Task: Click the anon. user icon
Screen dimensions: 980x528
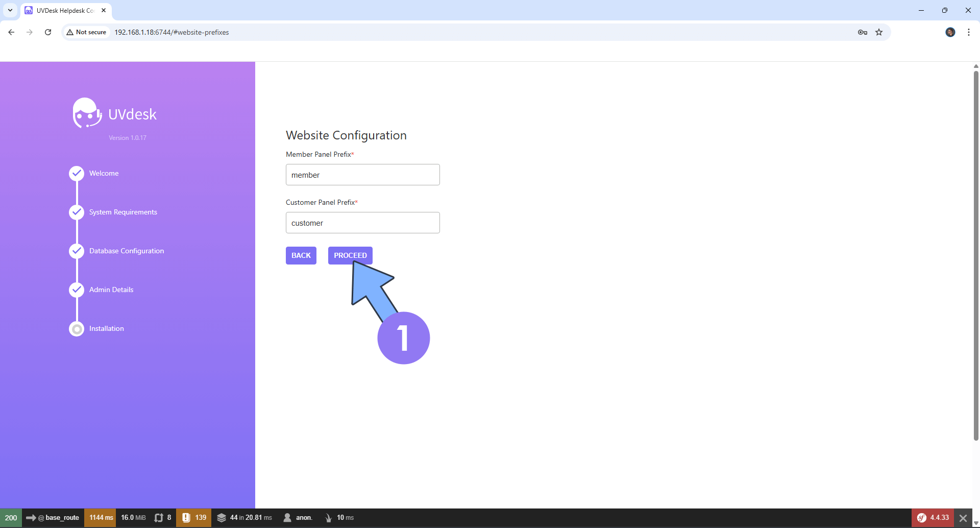Action: (287, 518)
